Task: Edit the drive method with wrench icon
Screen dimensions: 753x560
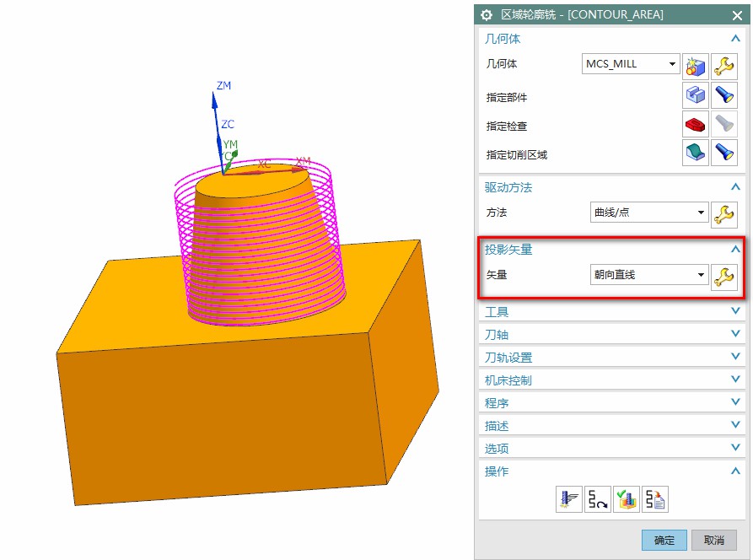Action: pos(724,213)
